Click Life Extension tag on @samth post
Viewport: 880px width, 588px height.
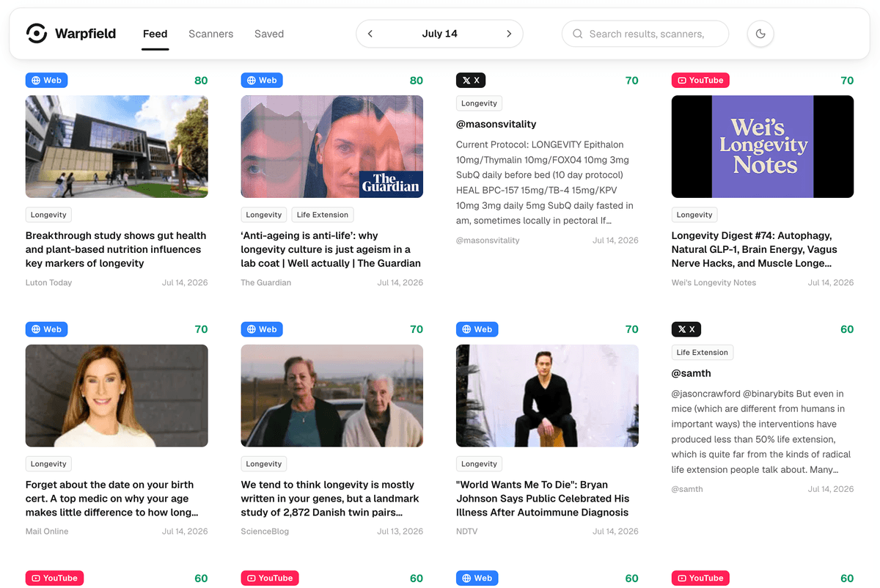point(703,353)
